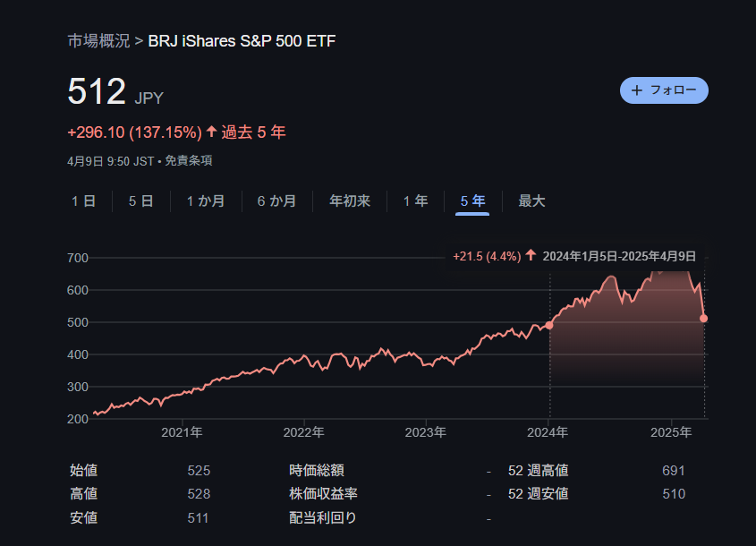756x546 pixels.
Task: Open the 免責条項 disclaimer link
Action: tap(189, 161)
